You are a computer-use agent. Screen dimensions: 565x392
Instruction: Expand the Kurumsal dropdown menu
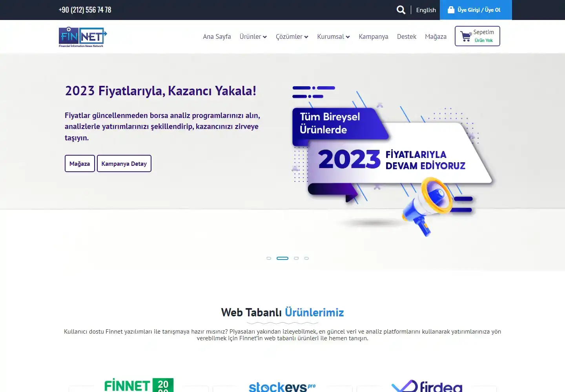point(334,36)
